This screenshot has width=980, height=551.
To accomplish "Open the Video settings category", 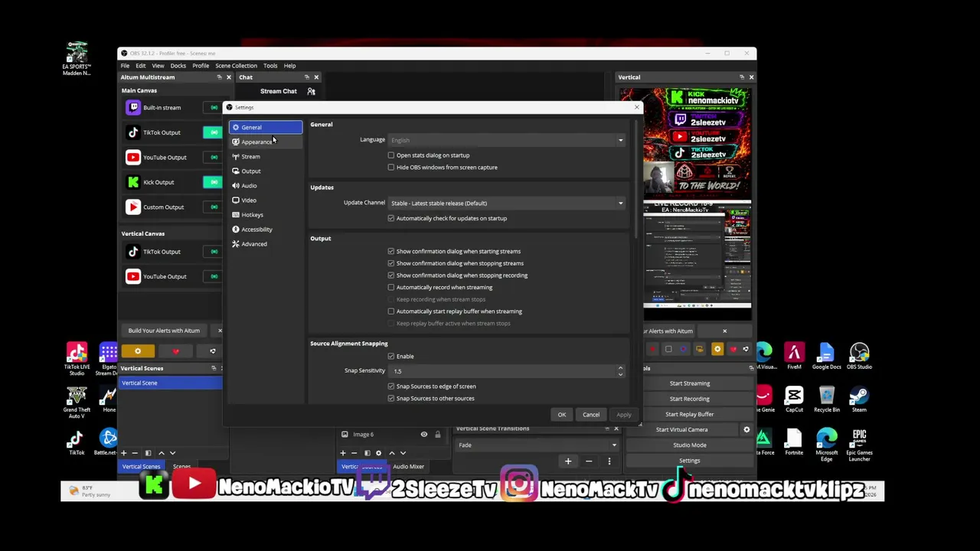I will [x=265, y=200].
